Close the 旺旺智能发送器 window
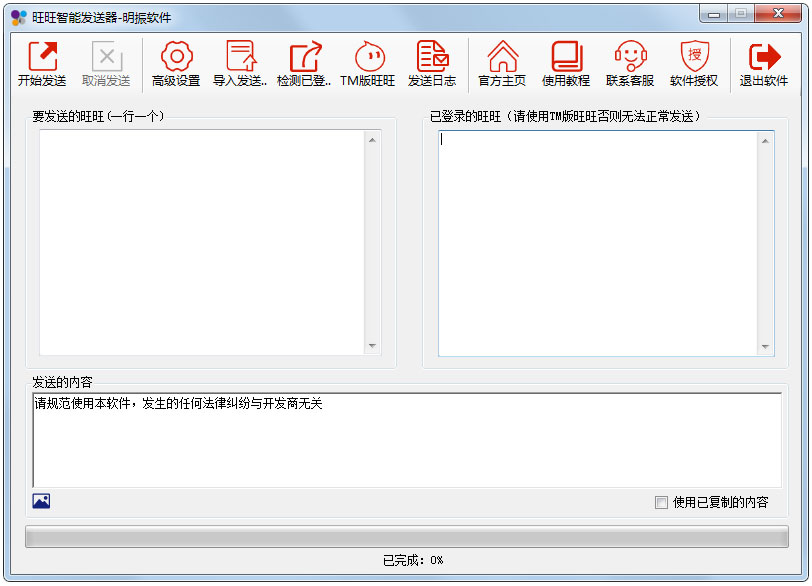 coord(778,14)
